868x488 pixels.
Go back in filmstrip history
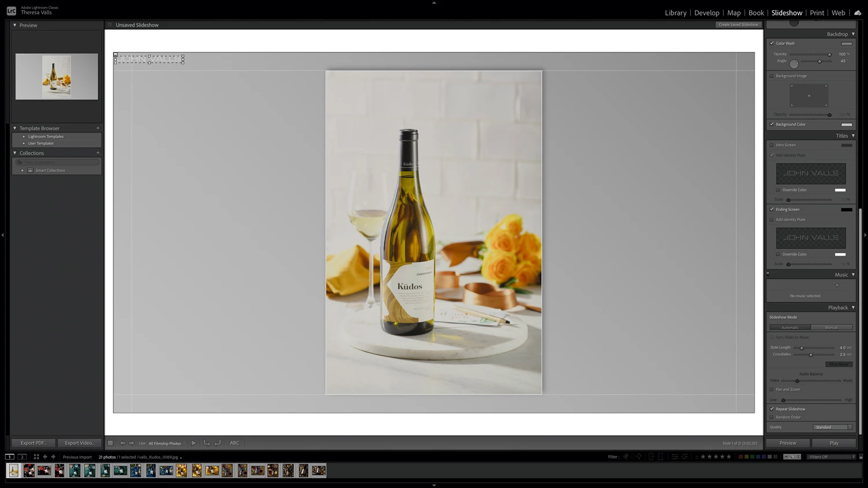pyautogui.click(x=45, y=457)
